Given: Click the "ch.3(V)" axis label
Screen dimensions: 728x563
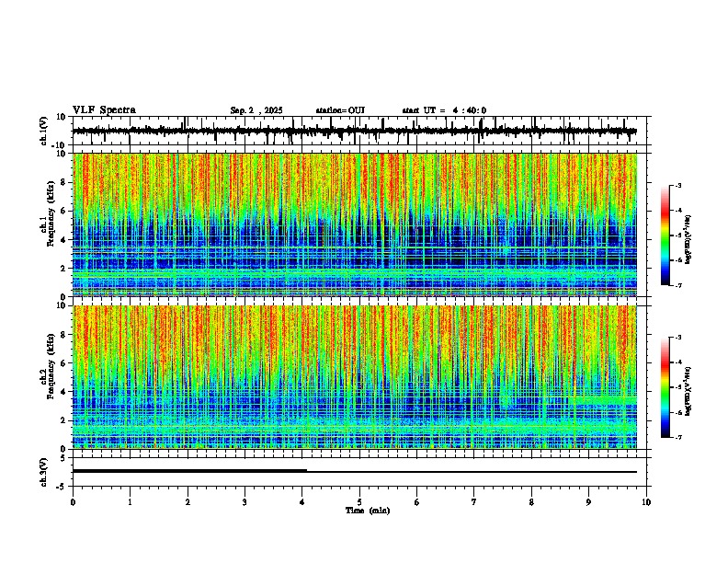Looking at the screenshot, I should [x=44, y=472].
